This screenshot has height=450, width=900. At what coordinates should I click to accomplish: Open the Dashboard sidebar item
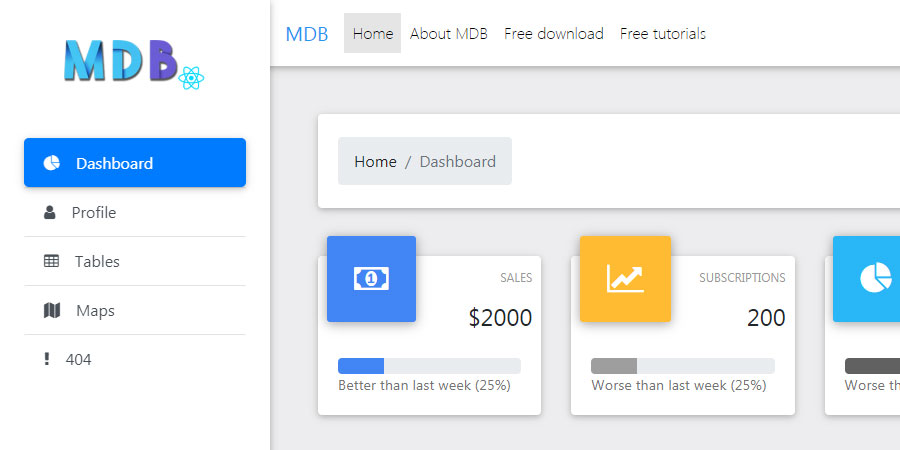pos(135,162)
